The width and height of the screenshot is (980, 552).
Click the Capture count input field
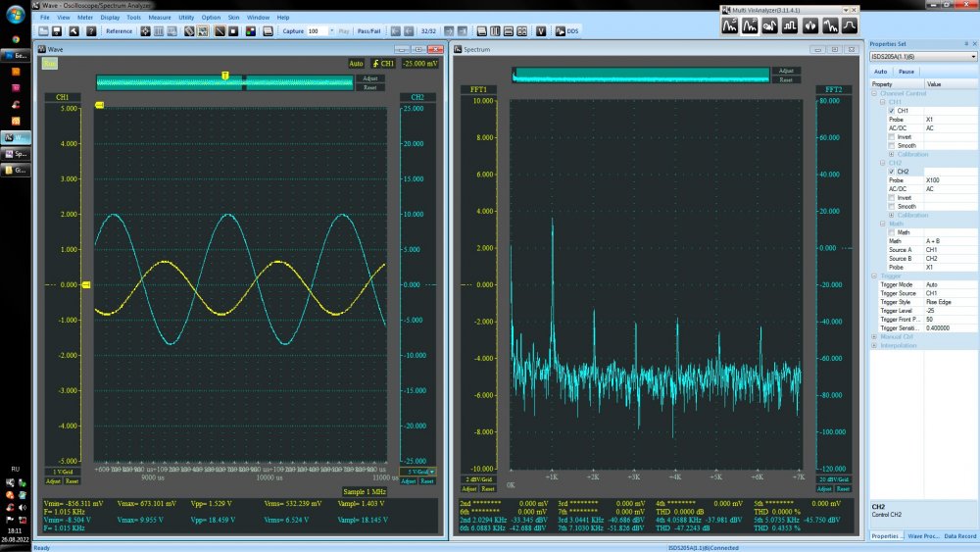point(318,31)
